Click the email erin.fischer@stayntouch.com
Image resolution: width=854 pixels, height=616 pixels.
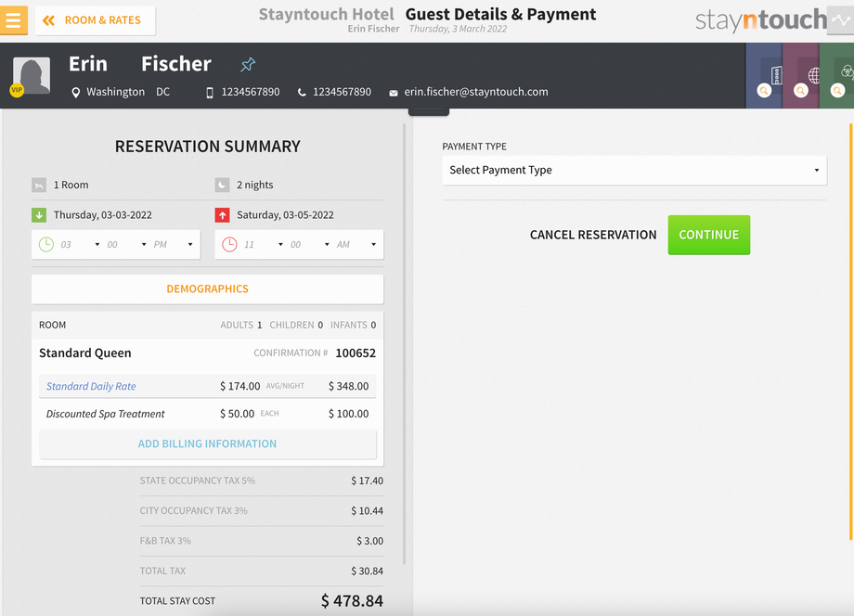(476, 92)
